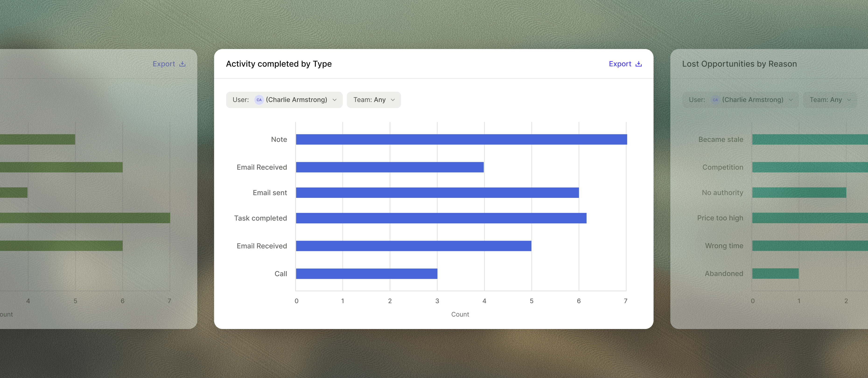Open the center card's User dropdown chevron
Viewport: 868px width, 378px height.
pyautogui.click(x=335, y=100)
